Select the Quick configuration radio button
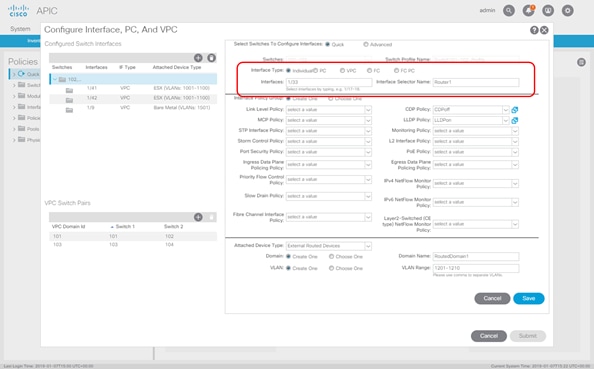 (328, 44)
